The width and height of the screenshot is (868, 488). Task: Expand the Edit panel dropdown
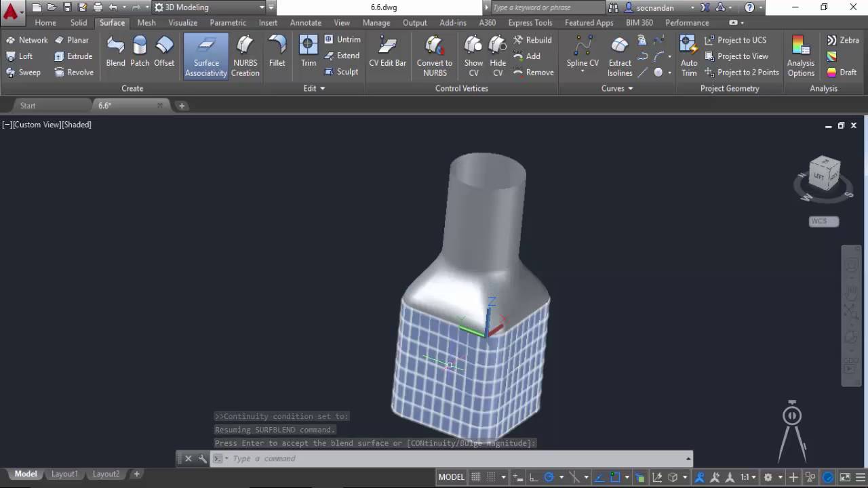pos(314,88)
